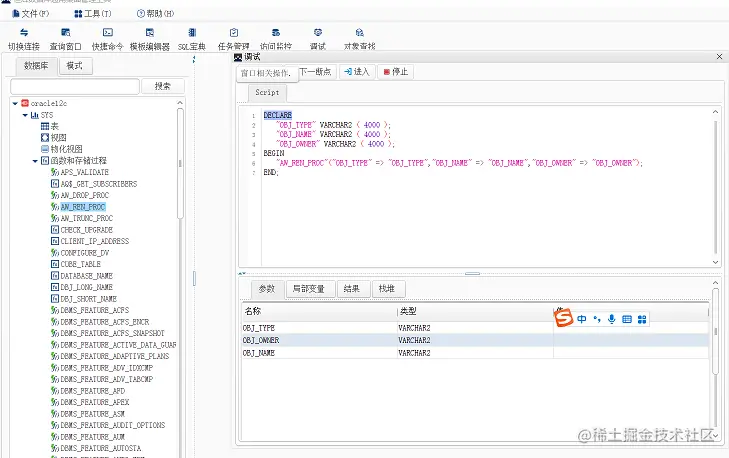729x458 pixels.
Task: Click the SYS schema icon
Action: click(35, 115)
